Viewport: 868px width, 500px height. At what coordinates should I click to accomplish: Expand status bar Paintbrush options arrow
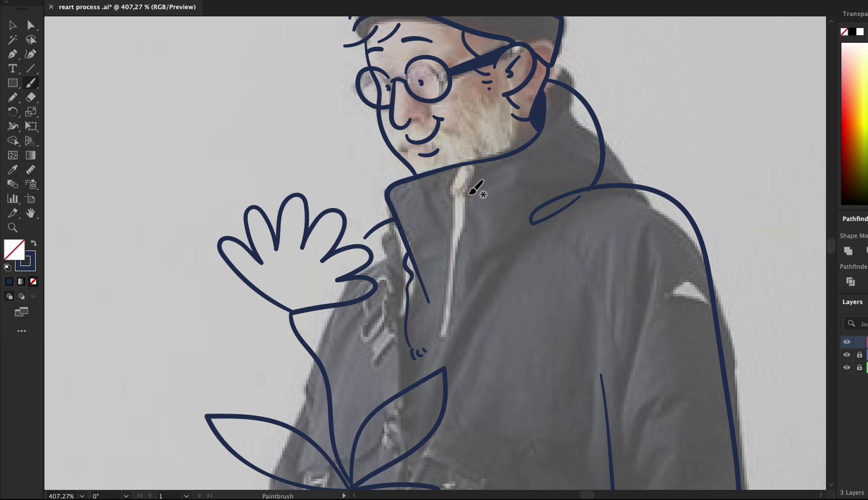click(x=344, y=496)
